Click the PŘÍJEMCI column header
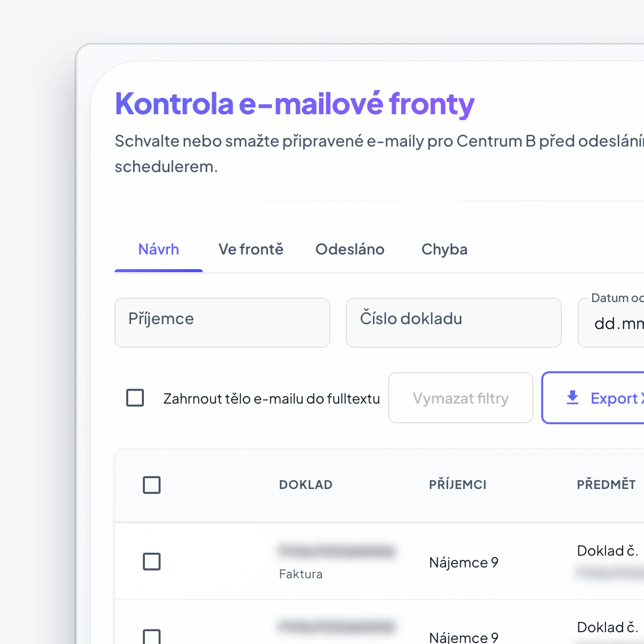 pos(458,485)
